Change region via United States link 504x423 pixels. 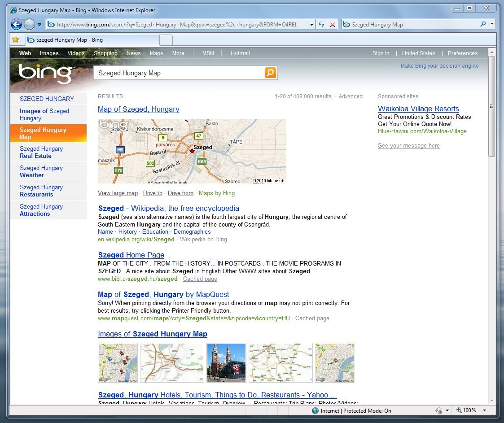coord(418,53)
